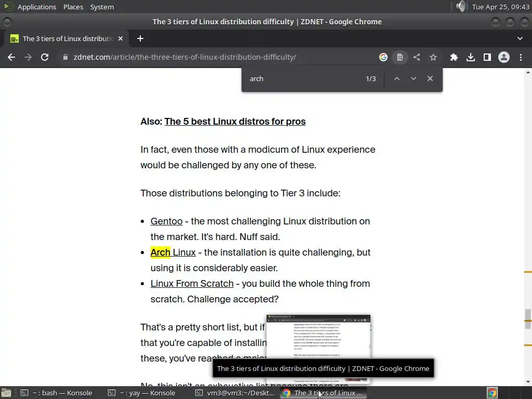Bookmark this page with the star

coord(433,57)
